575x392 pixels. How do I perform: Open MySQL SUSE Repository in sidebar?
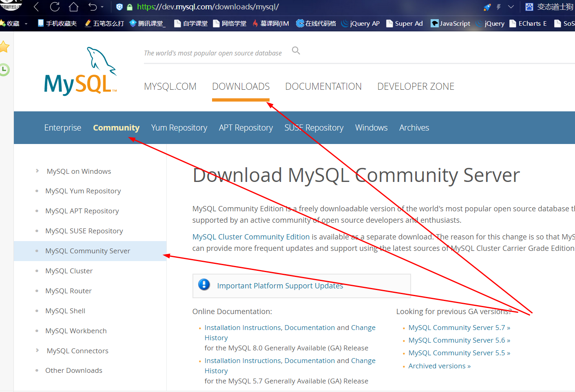[x=84, y=231]
